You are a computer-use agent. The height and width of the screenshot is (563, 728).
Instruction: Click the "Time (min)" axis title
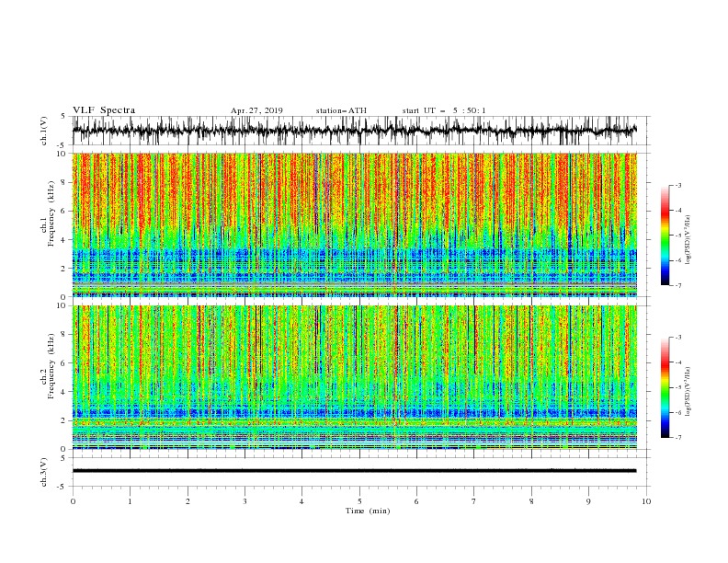pyautogui.click(x=368, y=511)
